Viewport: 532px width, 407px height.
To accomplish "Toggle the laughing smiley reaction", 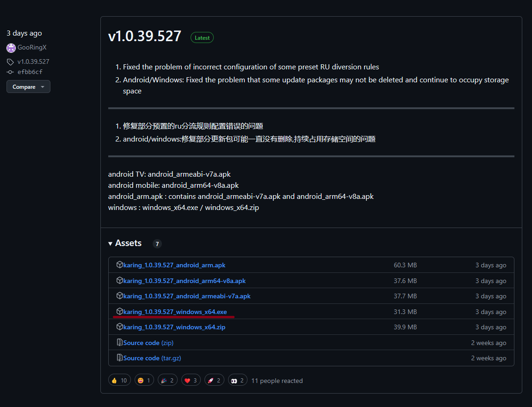I will [143, 380].
